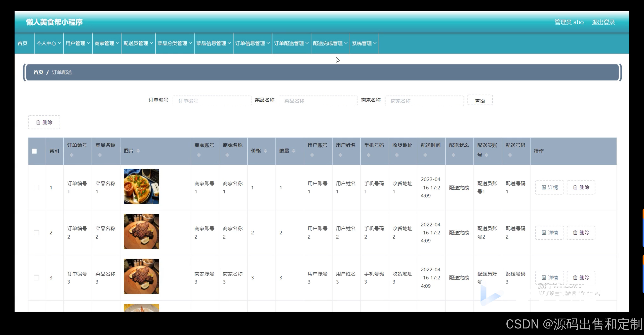Viewport: 644px width, 335px height.
Task: Click sort icon on 配送时间 header
Action: pyautogui.click(x=425, y=155)
